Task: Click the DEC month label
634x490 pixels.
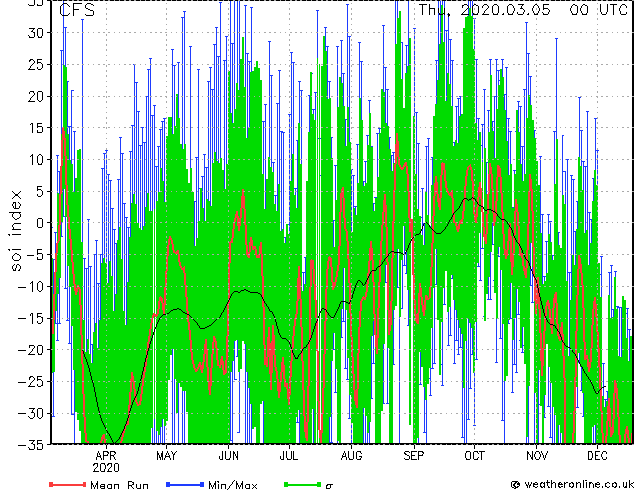Action: click(x=597, y=456)
